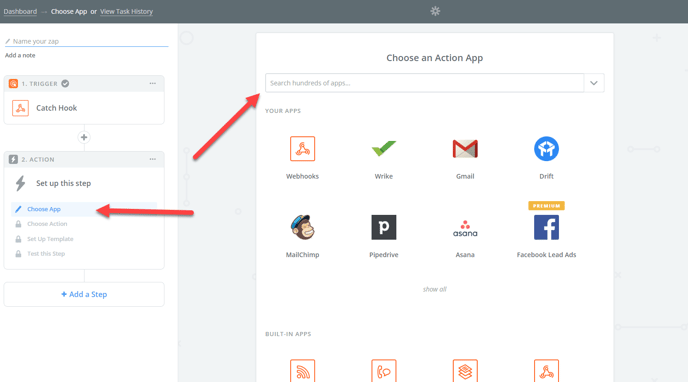
Task: Select the Webhooks app under Your Apps
Action: coord(302,149)
